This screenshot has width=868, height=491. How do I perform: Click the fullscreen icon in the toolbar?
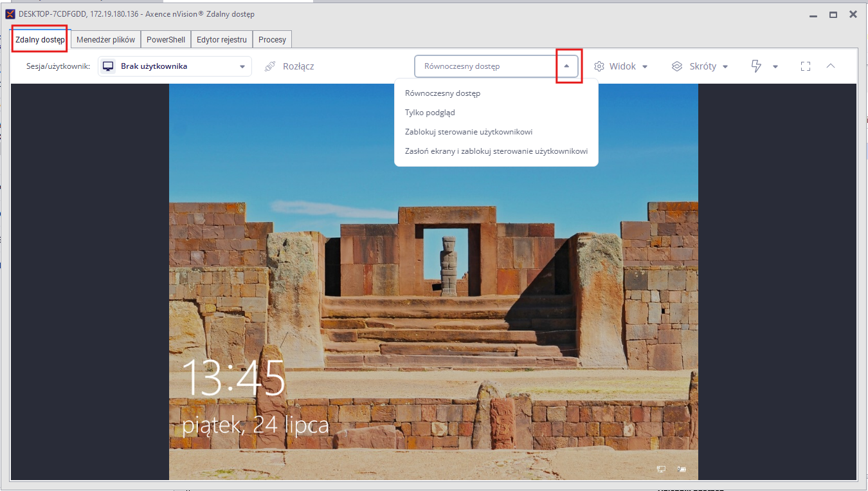coord(806,66)
